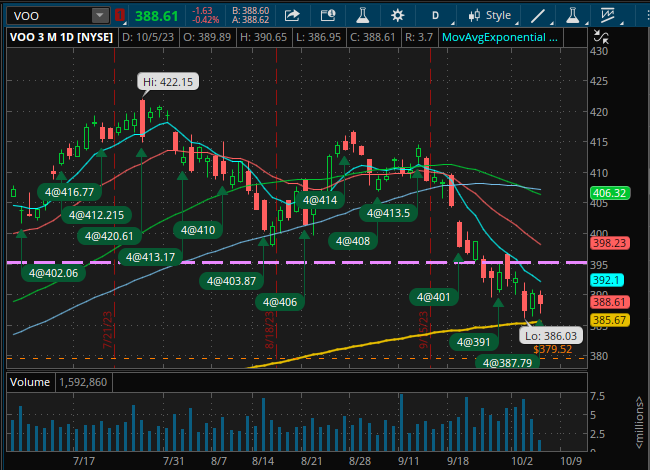The image size is (650, 470).
Task: Open the D timeframe selector
Action: click(435, 16)
